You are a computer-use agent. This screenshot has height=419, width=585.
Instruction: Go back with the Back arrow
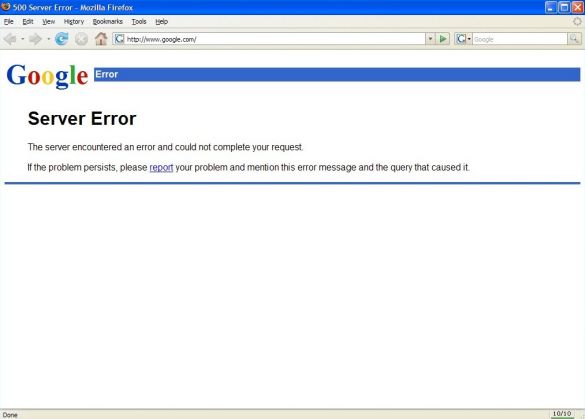pyautogui.click(x=10, y=39)
